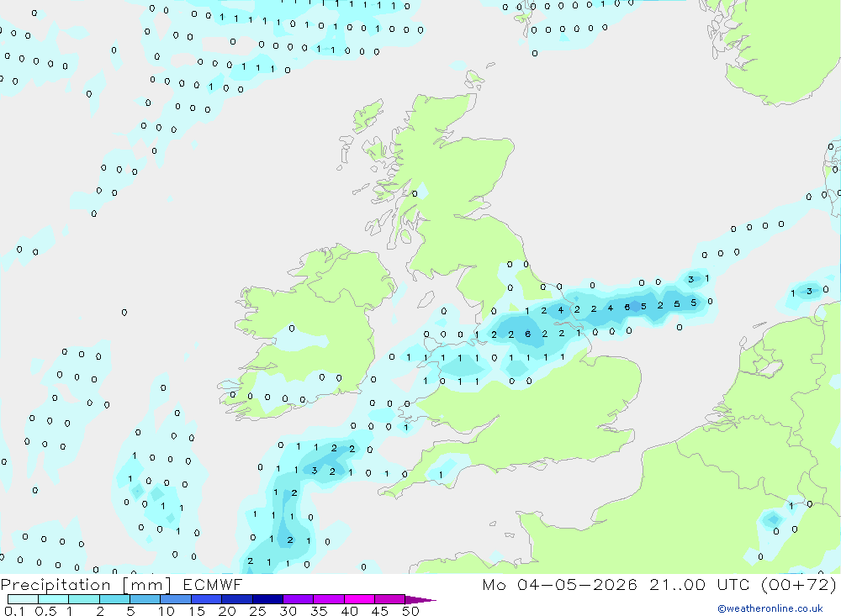Click the '25' legend scale label
This screenshot has width=841, height=616.
click(x=258, y=611)
